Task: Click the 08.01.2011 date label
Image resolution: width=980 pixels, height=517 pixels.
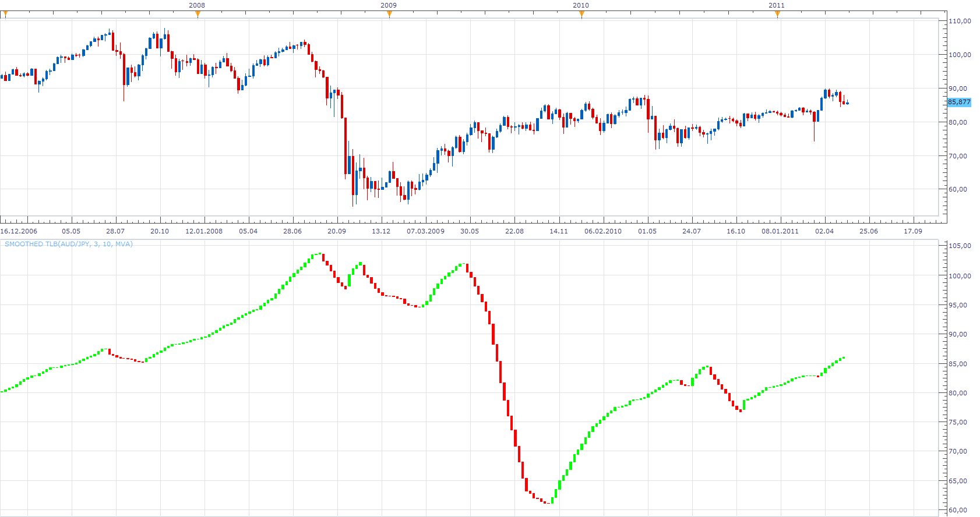Action: (x=780, y=231)
